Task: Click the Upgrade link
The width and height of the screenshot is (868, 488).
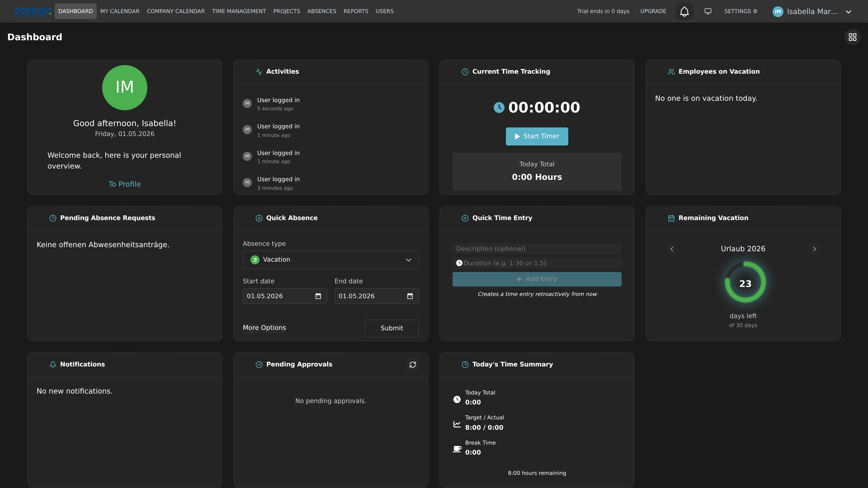Action: coord(653,12)
